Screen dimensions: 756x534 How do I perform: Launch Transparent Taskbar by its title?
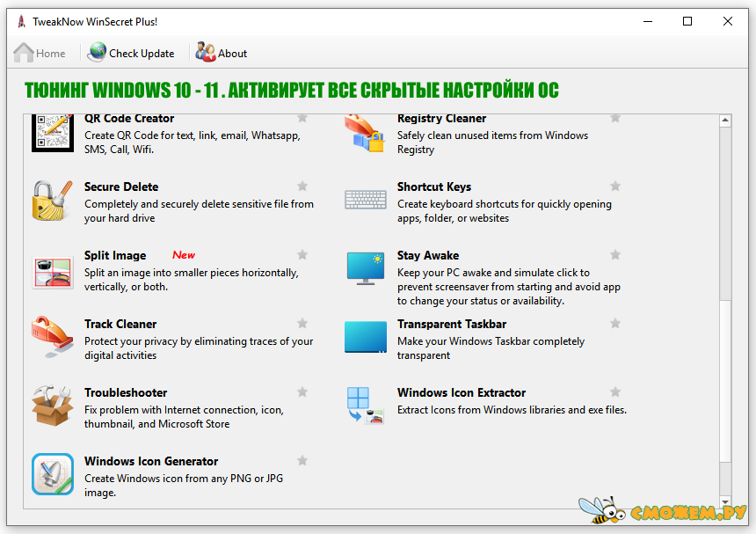tap(452, 324)
